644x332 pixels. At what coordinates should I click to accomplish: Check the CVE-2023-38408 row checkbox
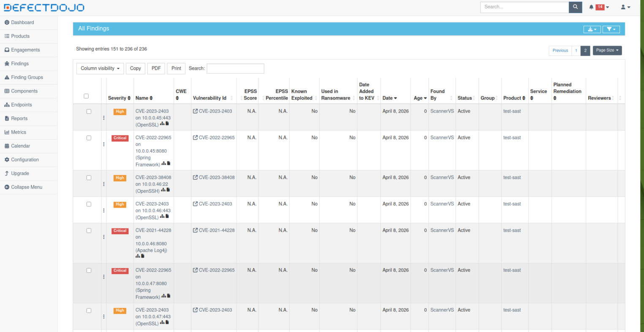coord(89,178)
